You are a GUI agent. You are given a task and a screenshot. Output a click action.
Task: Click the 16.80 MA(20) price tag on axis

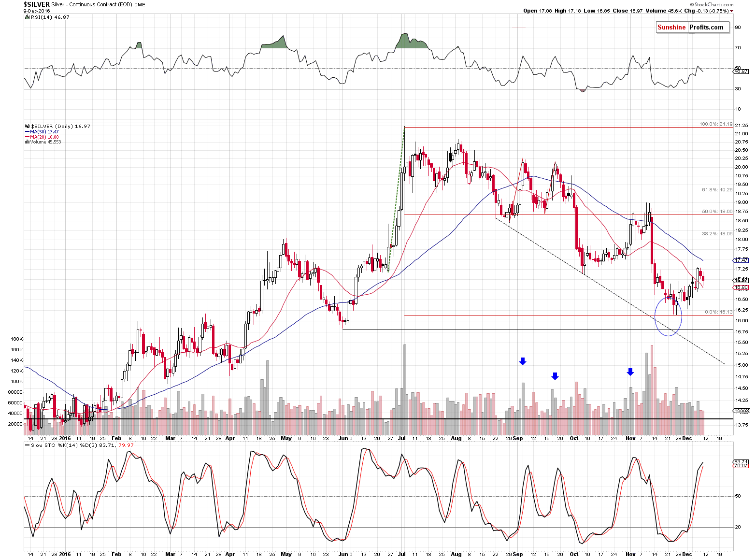(x=742, y=287)
